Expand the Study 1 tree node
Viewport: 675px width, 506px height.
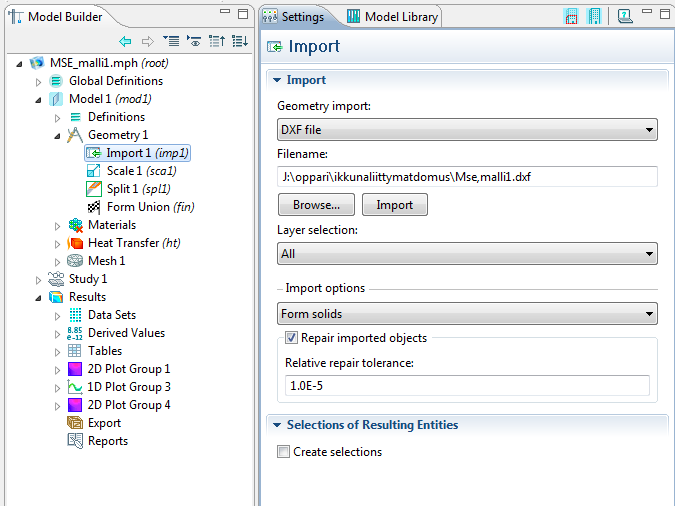pos(38,280)
